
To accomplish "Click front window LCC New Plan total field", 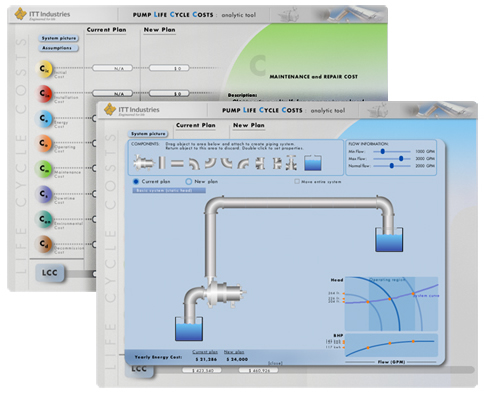I will pyautogui.click(x=259, y=370).
